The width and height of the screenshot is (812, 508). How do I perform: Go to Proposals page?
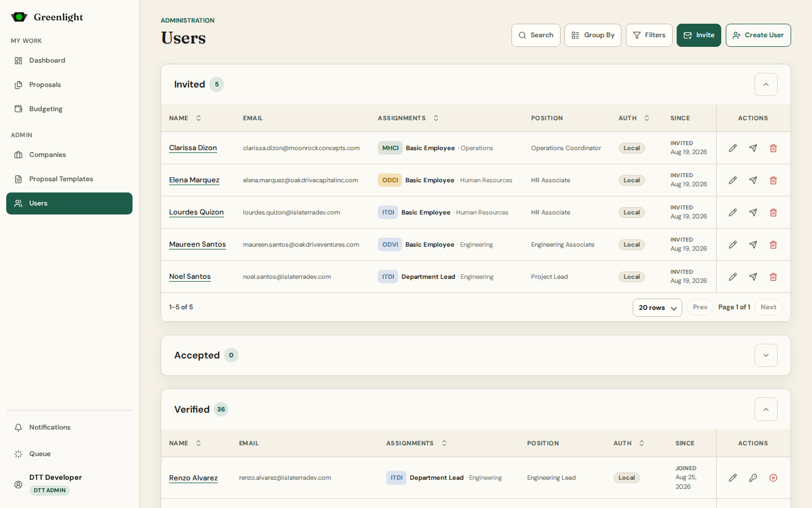click(69, 85)
